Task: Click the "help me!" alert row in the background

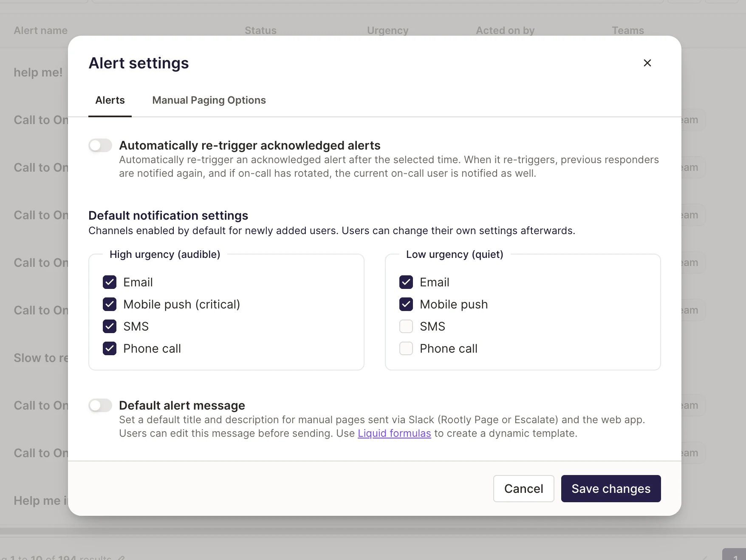Action: [38, 72]
